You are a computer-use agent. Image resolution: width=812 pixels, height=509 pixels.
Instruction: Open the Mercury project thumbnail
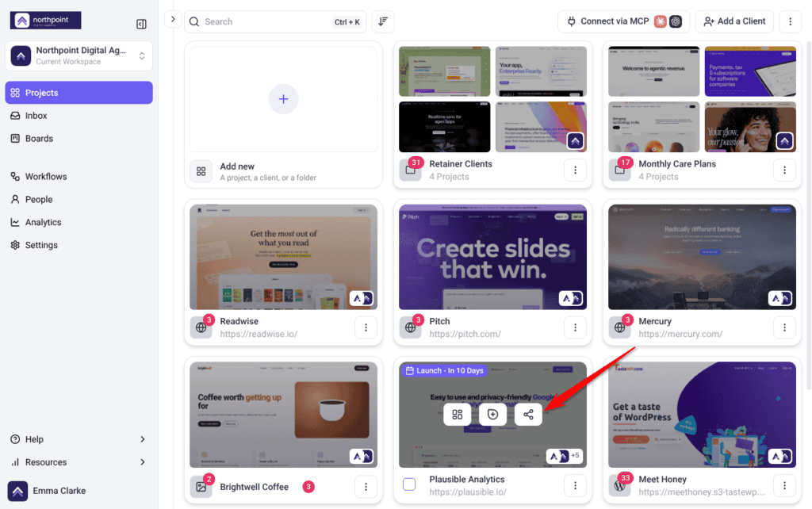[x=702, y=257]
